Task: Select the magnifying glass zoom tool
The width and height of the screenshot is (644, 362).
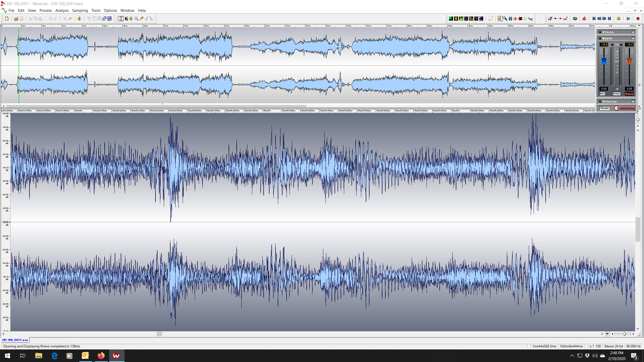Action: coord(137,18)
